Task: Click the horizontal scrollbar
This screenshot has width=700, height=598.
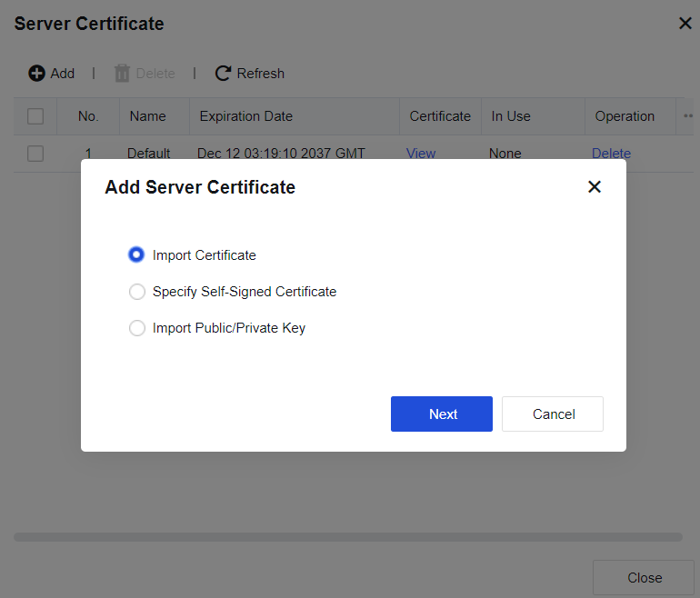Action: click(348, 537)
